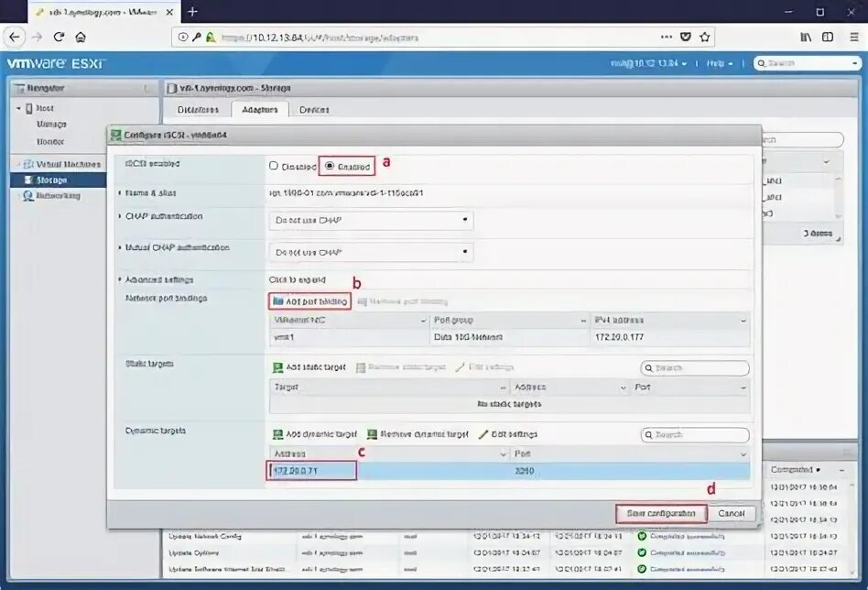
Task: Click the browser address bar URL
Action: click(320, 38)
